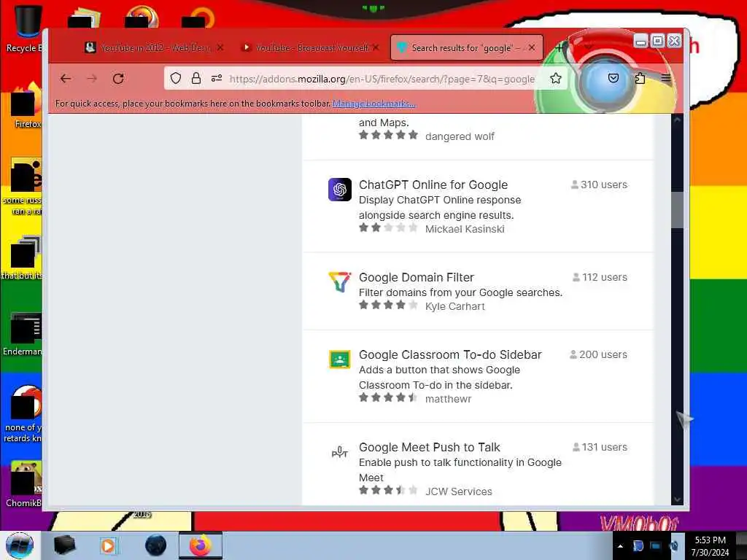The height and width of the screenshot is (560, 747).
Task: Click the Google Domain Filter add-on icon
Action: pyautogui.click(x=340, y=282)
